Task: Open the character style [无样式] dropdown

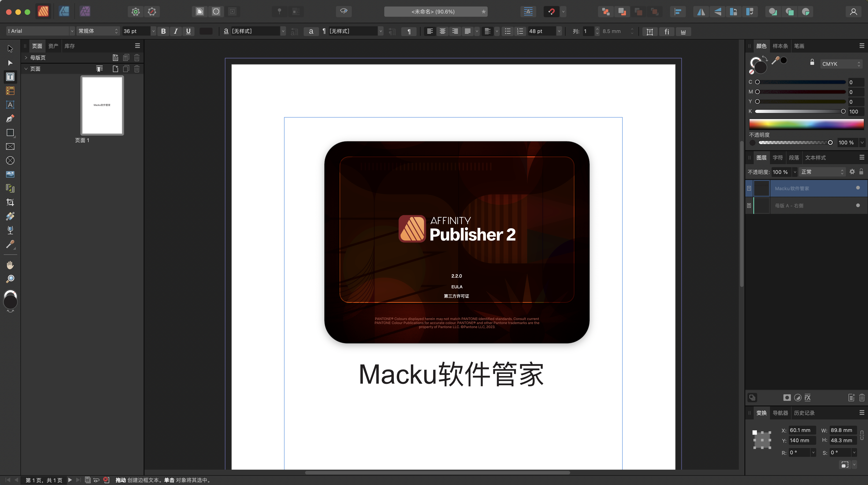Action: pos(283,31)
